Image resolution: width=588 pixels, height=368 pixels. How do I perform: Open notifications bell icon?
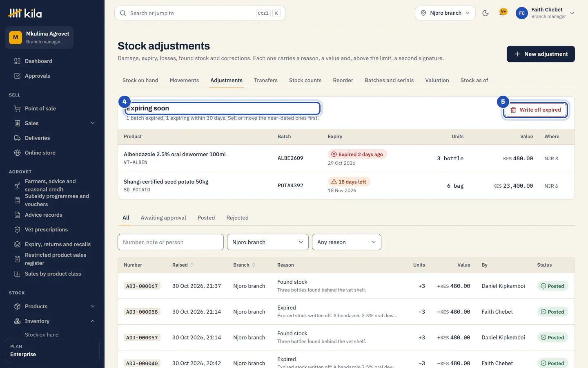click(503, 13)
